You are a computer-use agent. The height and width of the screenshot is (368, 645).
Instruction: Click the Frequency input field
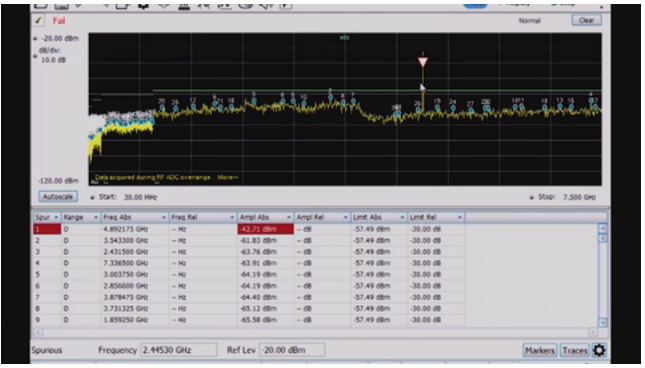click(x=179, y=350)
